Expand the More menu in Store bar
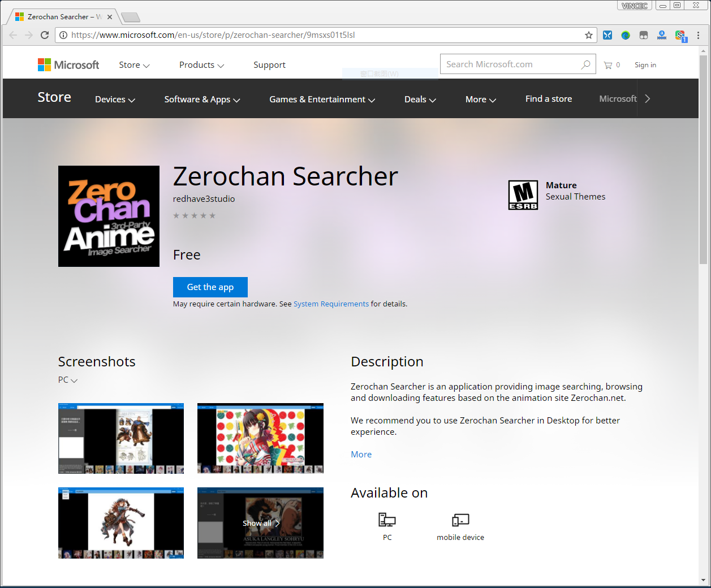711x588 pixels. click(x=480, y=100)
